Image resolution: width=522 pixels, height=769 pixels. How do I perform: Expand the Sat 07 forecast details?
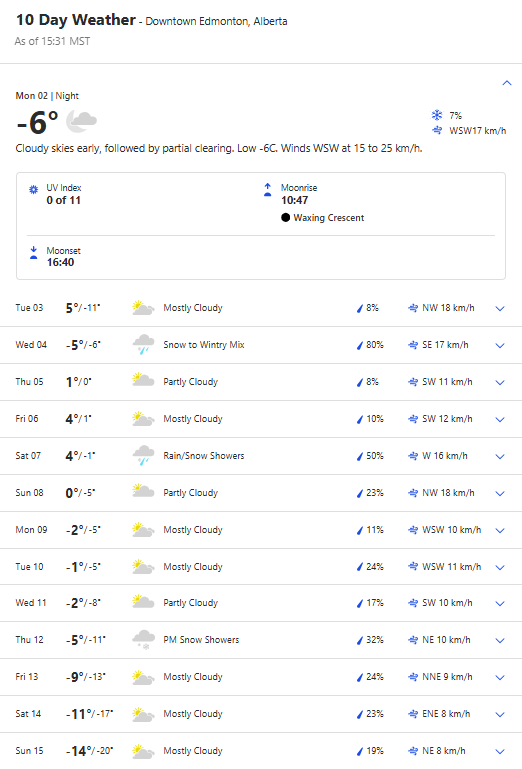[x=500, y=456]
